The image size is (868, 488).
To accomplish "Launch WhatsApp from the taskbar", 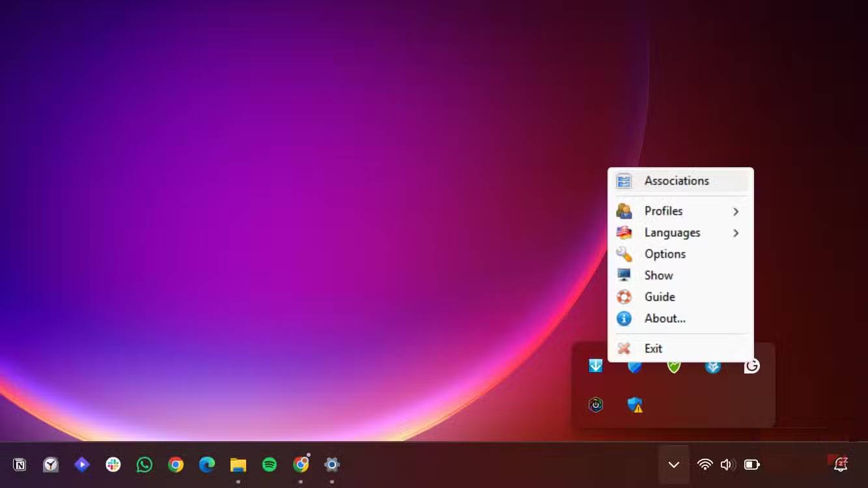I will [x=145, y=465].
